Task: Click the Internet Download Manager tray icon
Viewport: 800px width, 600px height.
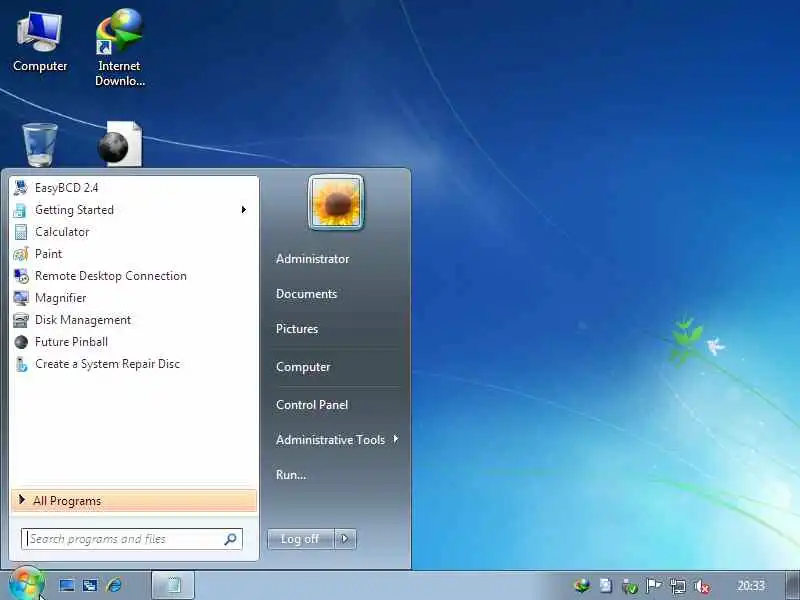Action: 582,586
